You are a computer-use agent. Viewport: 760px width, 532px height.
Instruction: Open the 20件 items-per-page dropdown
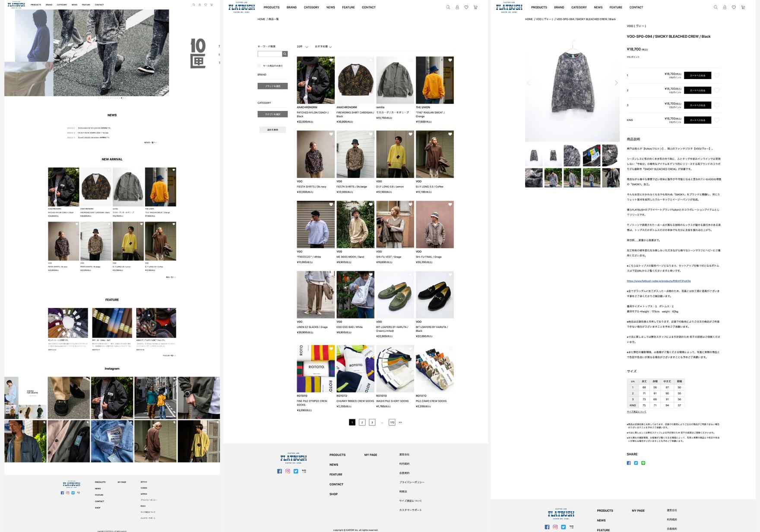tap(302, 47)
